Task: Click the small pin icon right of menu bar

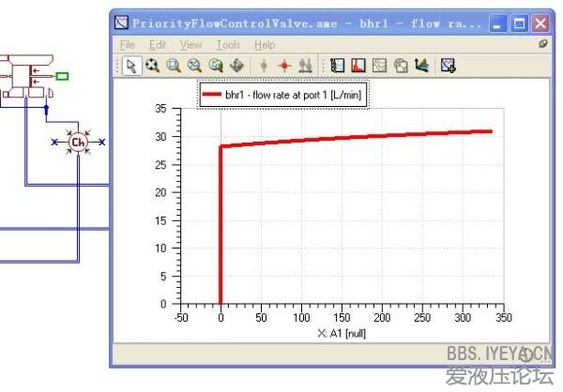Action: 542,44
